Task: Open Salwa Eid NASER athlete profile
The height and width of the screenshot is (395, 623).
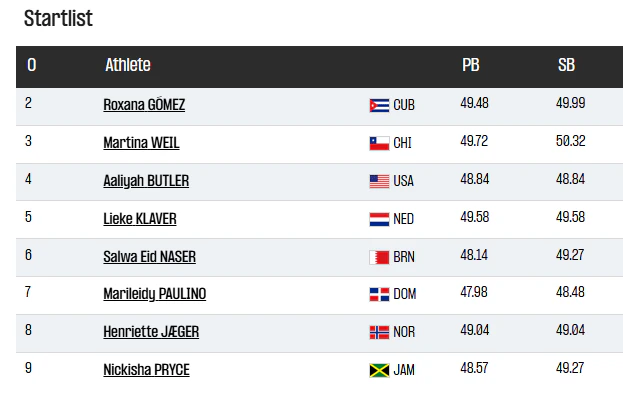Action: (x=149, y=257)
